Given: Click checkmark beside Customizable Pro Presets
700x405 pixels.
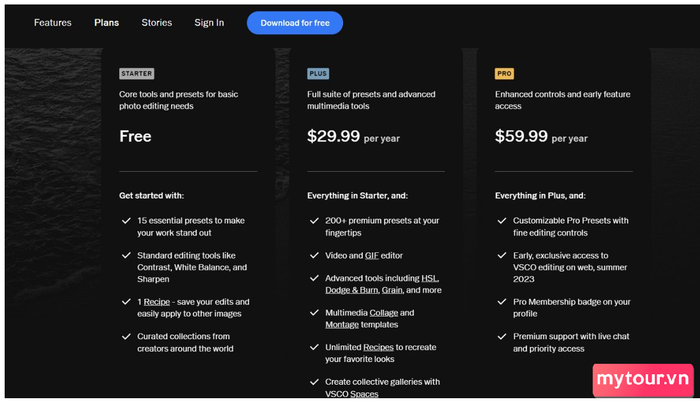Looking at the screenshot, I should [x=502, y=221].
